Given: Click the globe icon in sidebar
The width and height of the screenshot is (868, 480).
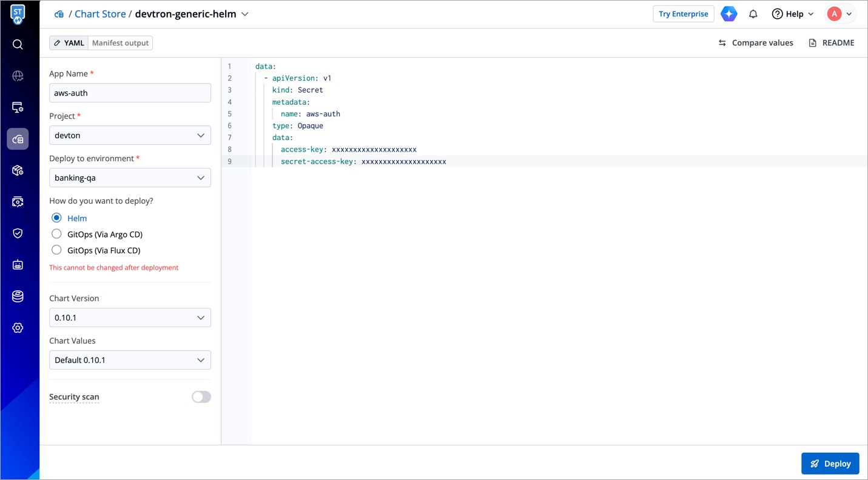Looking at the screenshot, I should pos(18,76).
